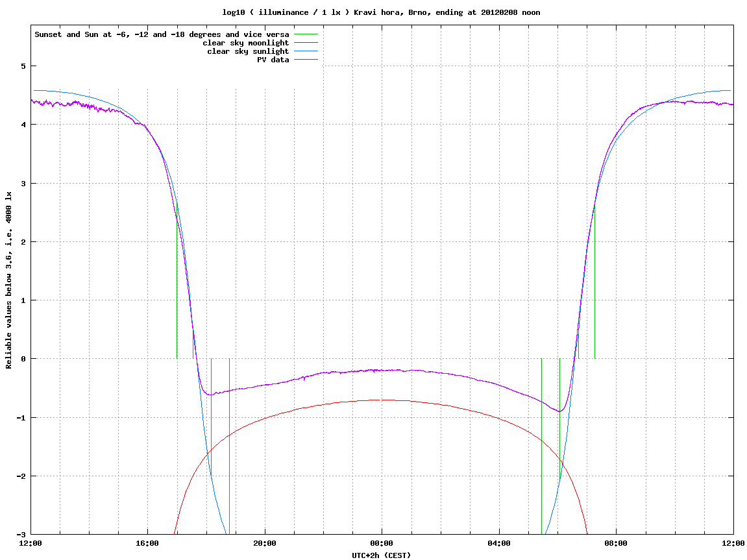Click the rightmost 12:00 x-axis tick label
747x560 pixels.
(x=733, y=543)
